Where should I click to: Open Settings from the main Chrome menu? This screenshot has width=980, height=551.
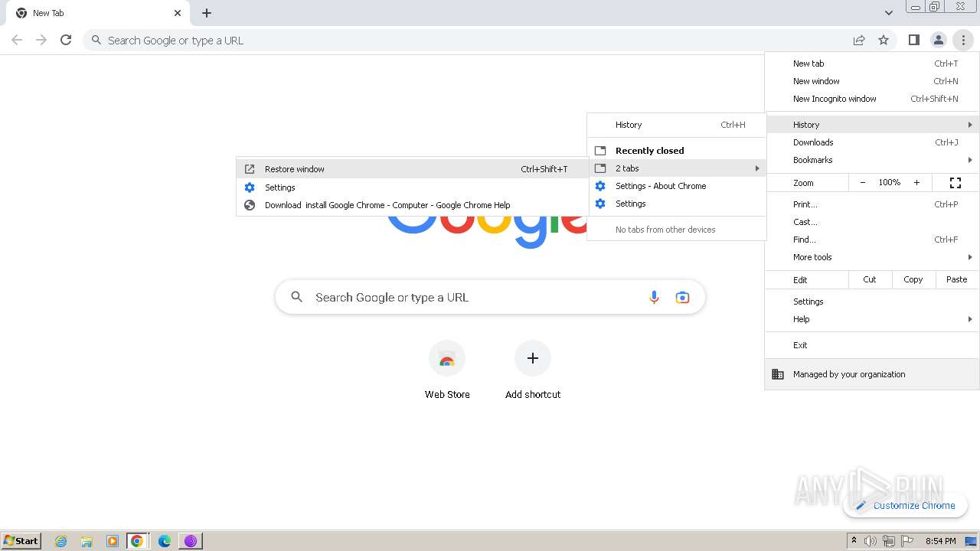(x=872, y=302)
